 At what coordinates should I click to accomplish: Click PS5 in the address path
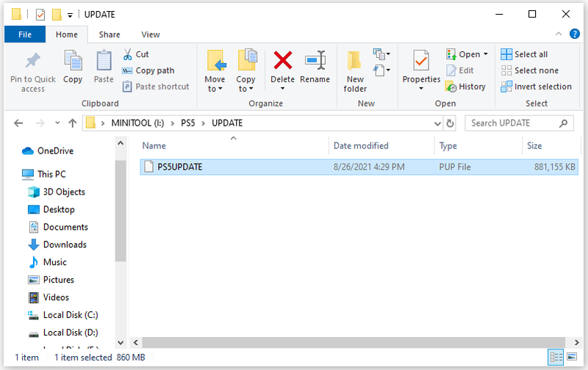pos(188,123)
